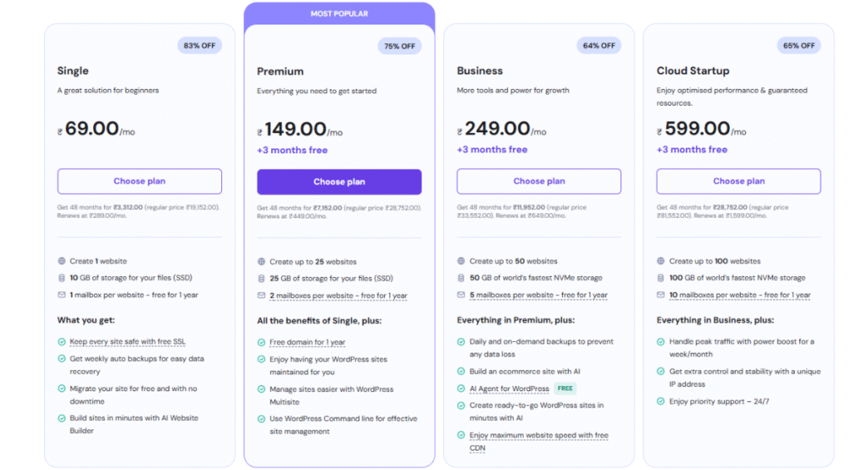The height and width of the screenshot is (470, 868).
Task: Click globe icon beside Create up to 100 websites
Action: point(661,262)
